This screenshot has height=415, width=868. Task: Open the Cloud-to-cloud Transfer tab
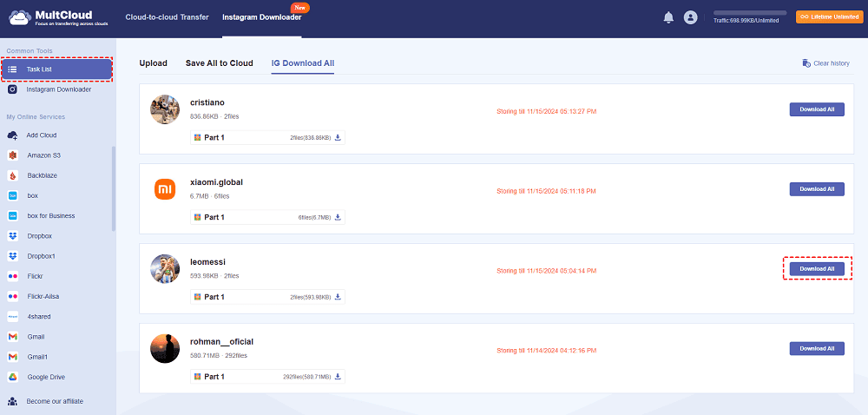tap(168, 17)
